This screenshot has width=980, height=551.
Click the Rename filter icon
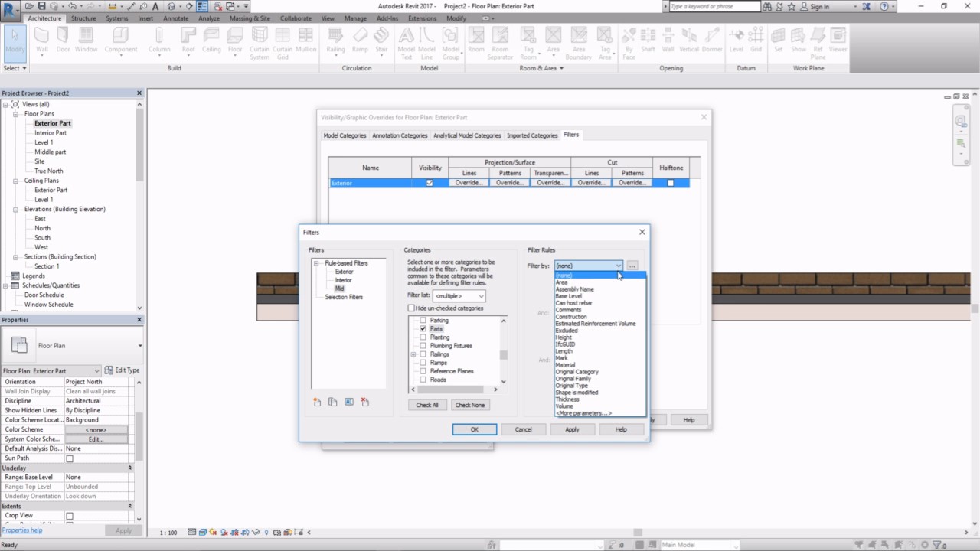348,403
